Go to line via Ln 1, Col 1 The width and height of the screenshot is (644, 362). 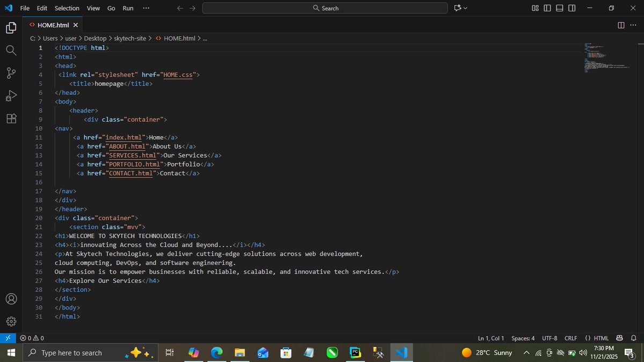[x=491, y=338]
